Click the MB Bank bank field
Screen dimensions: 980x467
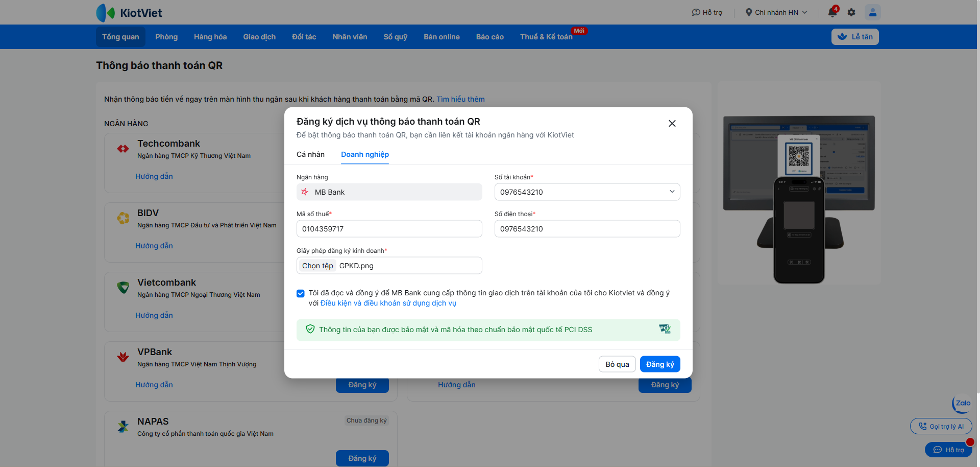tap(389, 192)
